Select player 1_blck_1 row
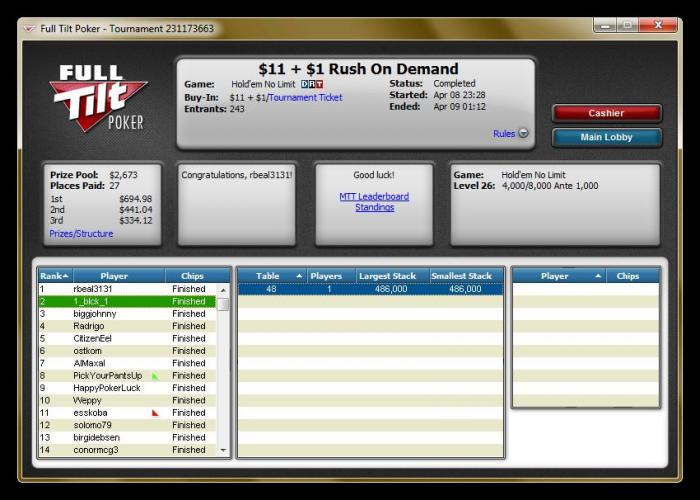This screenshot has height=500, width=700. [x=128, y=301]
